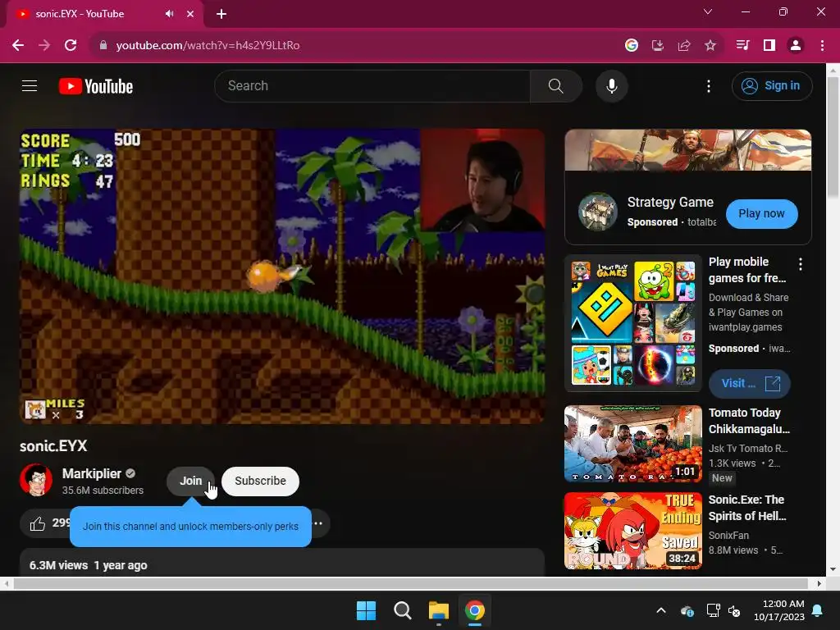Viewport: 840px width, 630px height.
Task: Open the Sonic.Exe: The Spirits of Hell title
Action: click(x=747, y=508)
